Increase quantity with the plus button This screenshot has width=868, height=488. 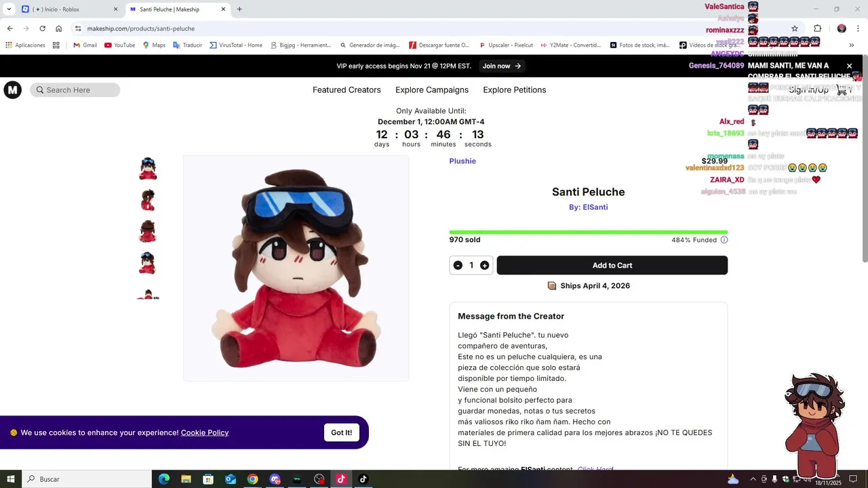[484, 266]
